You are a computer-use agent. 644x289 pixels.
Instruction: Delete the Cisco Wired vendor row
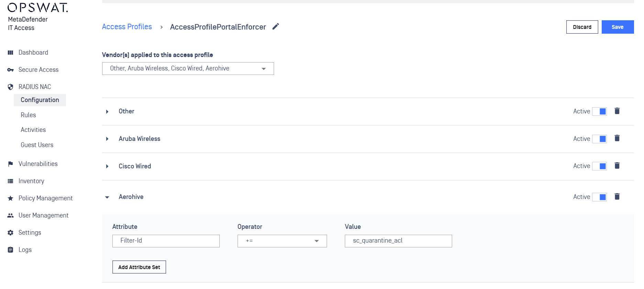coord(617,166)
